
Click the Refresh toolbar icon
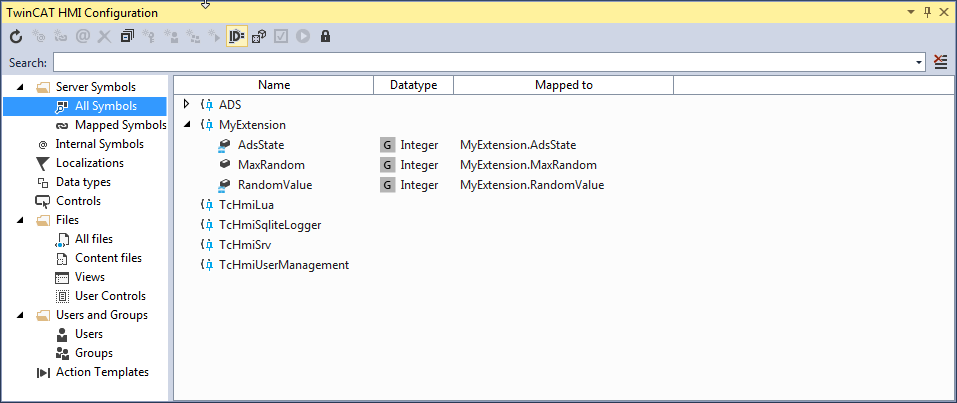click(x=16, y=37)
